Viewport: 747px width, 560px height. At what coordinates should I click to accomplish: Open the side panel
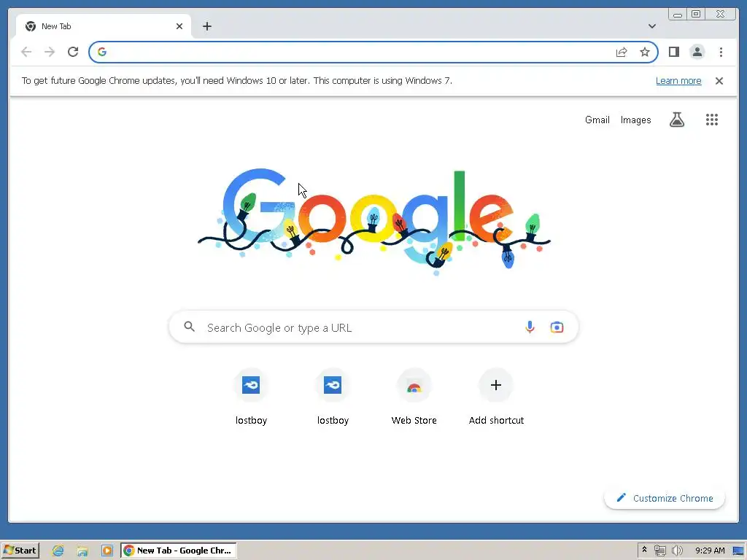[673, 52]
